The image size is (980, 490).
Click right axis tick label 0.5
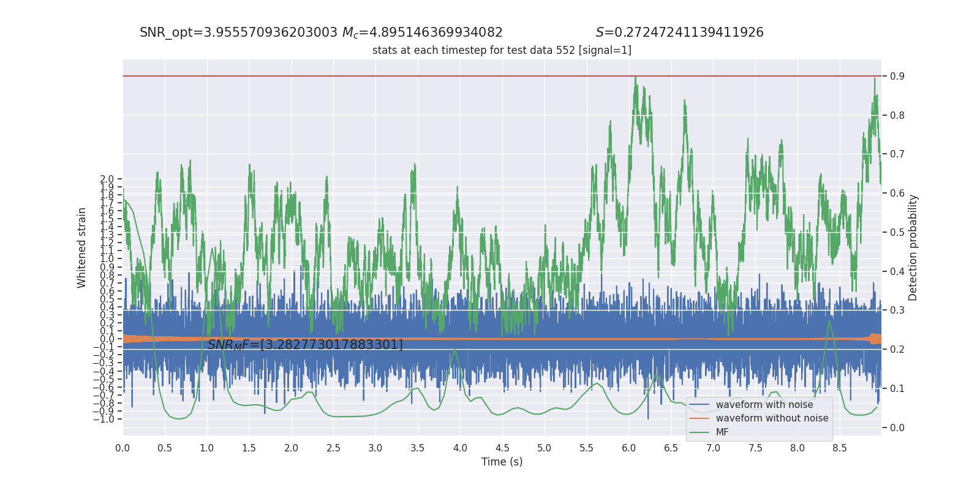coord(897,232)
